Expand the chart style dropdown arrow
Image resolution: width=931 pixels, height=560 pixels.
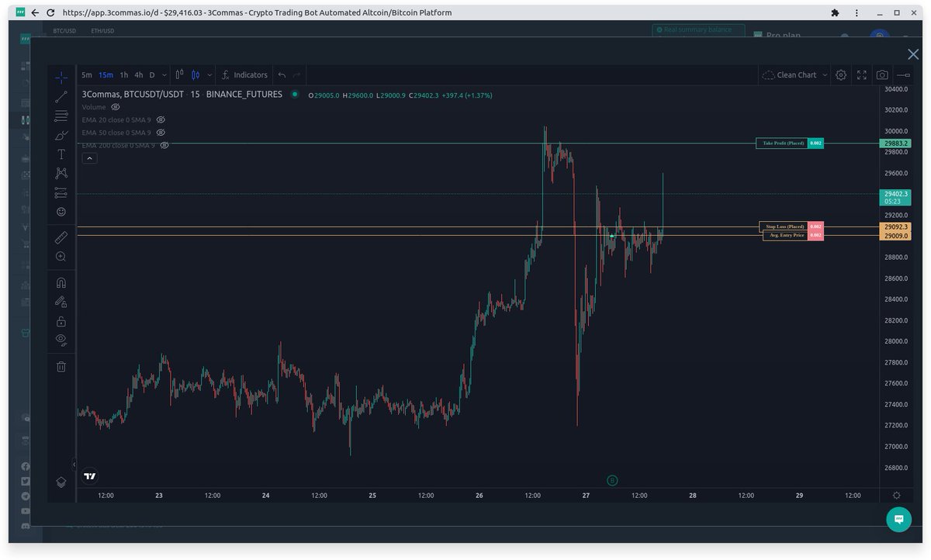tap(209, 75)
